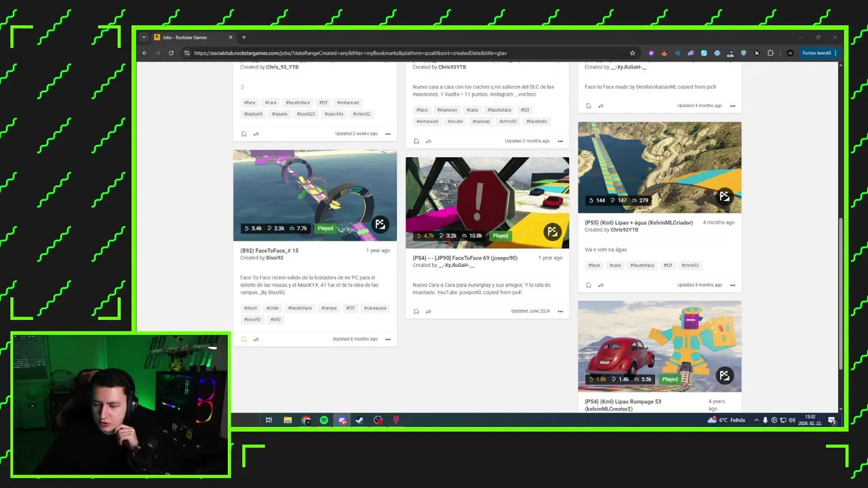868x488 pixels.
Task: Open more options on the Denilsonluizao98 card
Action: coord(732,106)
